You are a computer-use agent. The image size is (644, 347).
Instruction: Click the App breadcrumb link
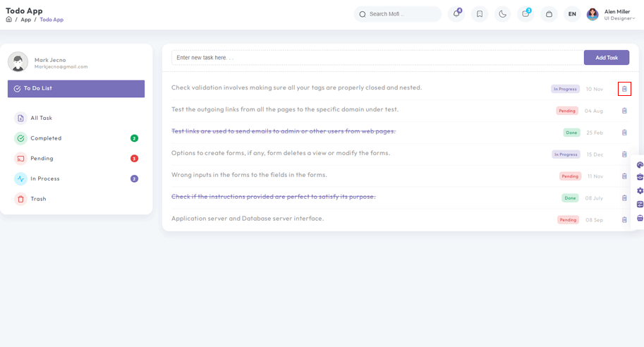pos(25,20)
